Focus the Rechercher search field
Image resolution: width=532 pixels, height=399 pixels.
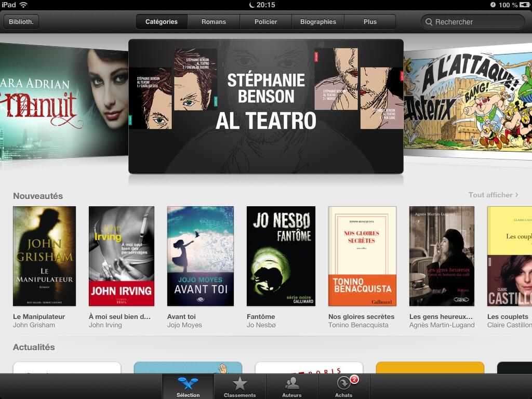click(x=473, y=22)
